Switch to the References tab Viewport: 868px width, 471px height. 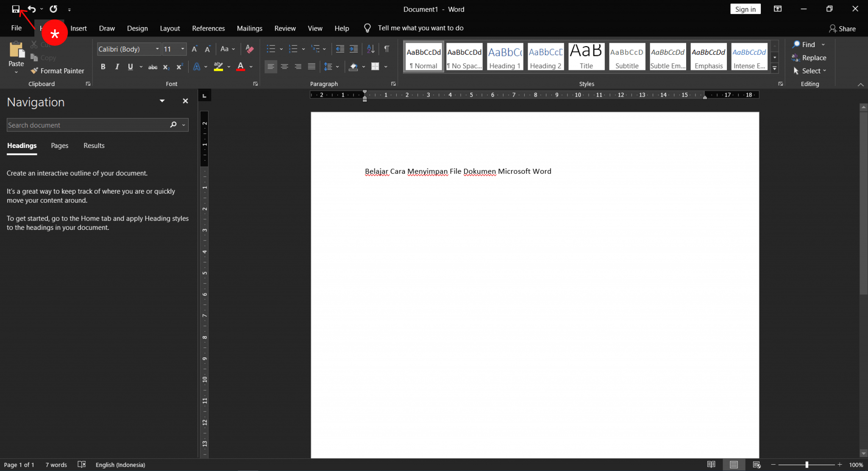click(209, 28)
